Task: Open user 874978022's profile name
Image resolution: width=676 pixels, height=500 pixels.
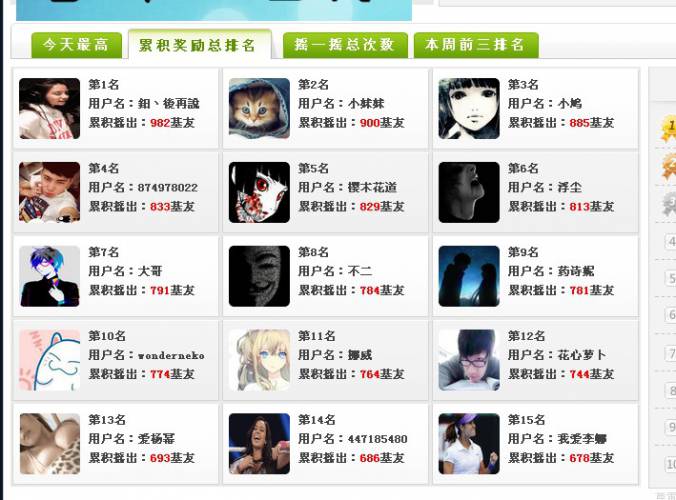Action: coord(168,188)
